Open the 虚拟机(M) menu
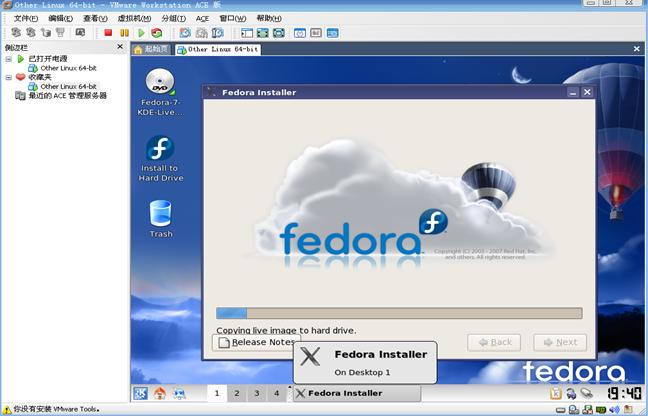The width and height of the screenshot is (648, 416). tap(134, 19)
